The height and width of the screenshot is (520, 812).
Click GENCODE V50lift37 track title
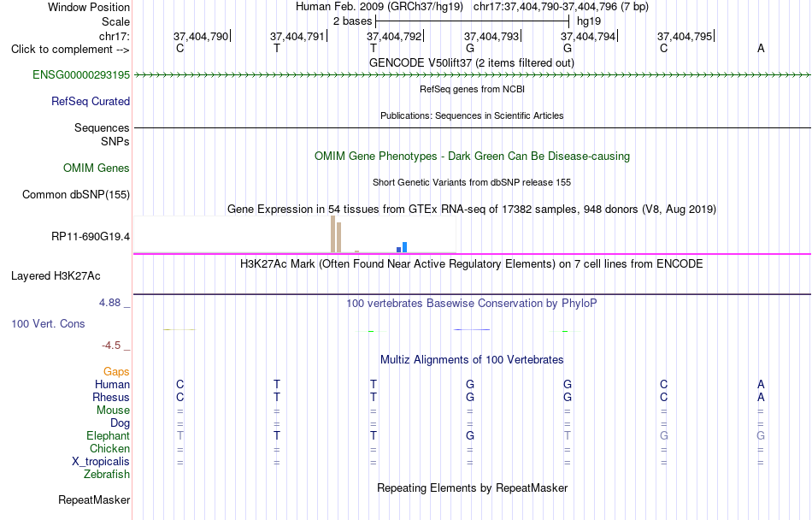[x=472, y=63]
